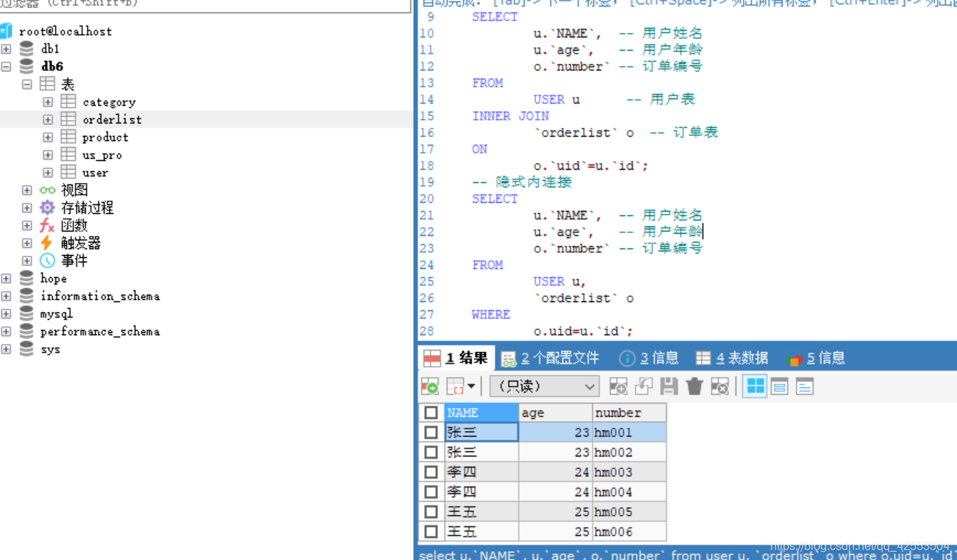This screenshot has height=560, width=957.
Task: Check the checkbox on the 张三 hm001 row
Action: [431, 432]
